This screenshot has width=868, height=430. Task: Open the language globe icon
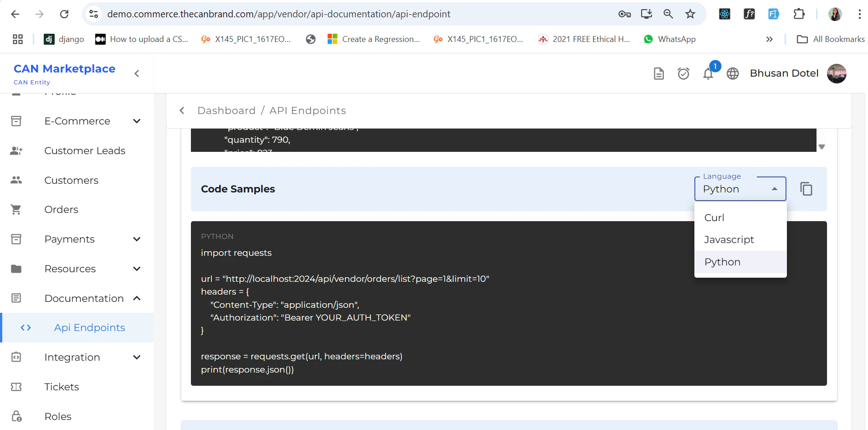coord(733,73)
